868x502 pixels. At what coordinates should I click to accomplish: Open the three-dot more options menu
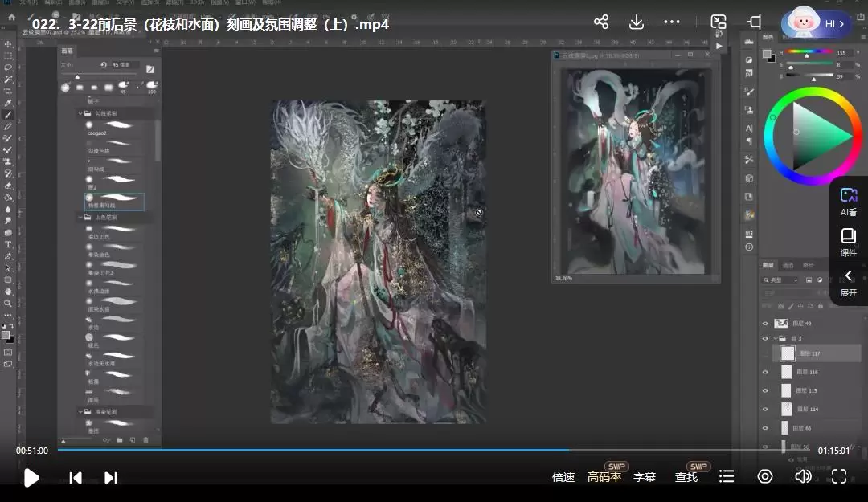(x=671, y=22)
